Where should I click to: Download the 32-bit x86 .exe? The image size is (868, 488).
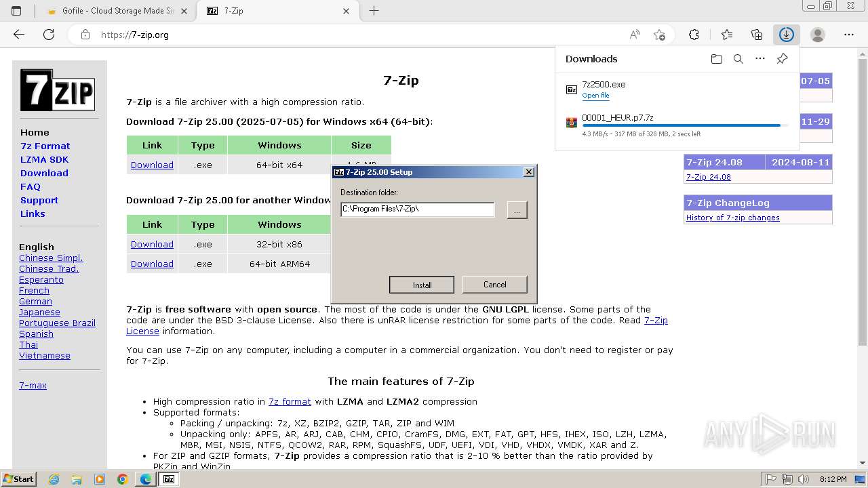tap(152, 244)
